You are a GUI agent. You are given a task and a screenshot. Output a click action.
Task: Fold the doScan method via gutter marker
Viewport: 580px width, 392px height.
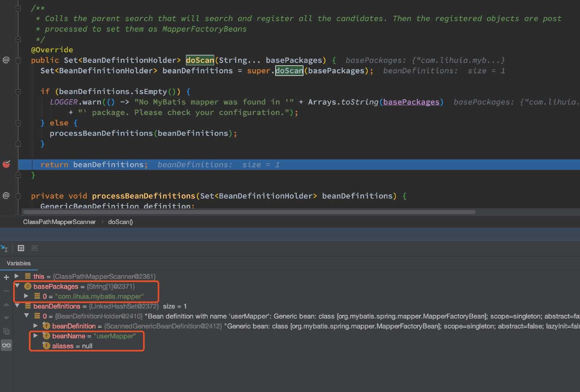point(18,60)
